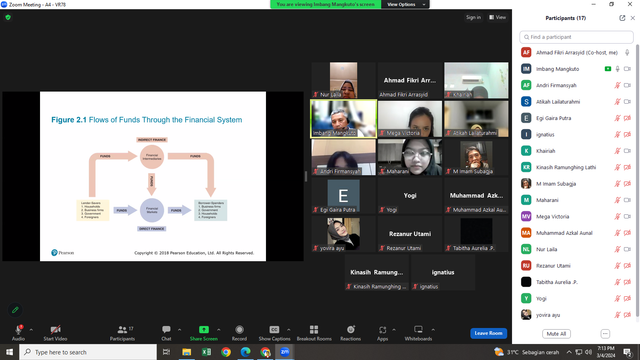Open Microsoft Edge from the taskbar
The height and width of the screenshot is (360, 640).
pyautogui.click(x=245, y=352)
